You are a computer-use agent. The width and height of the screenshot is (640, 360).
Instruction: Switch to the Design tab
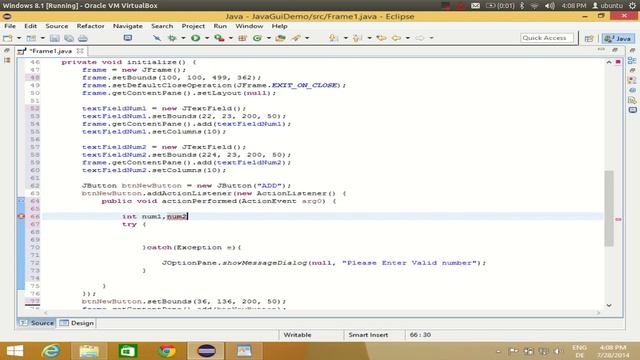coord(77,323)
